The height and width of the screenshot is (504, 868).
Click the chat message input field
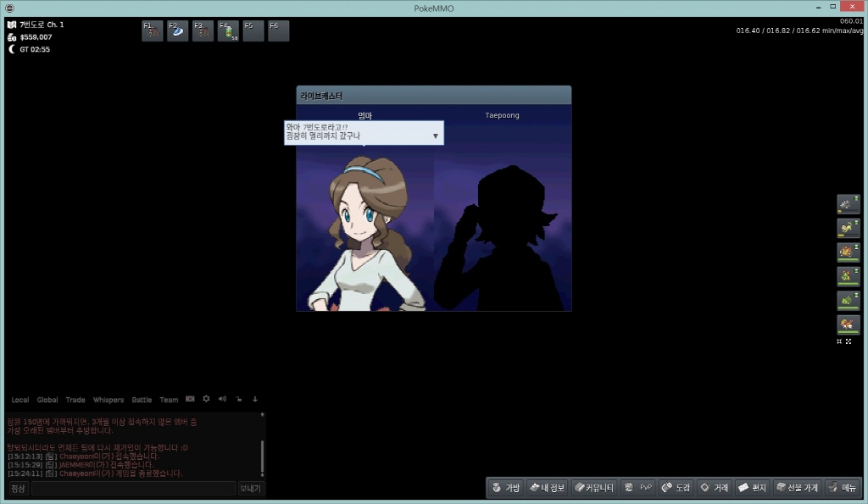point(133,489)
